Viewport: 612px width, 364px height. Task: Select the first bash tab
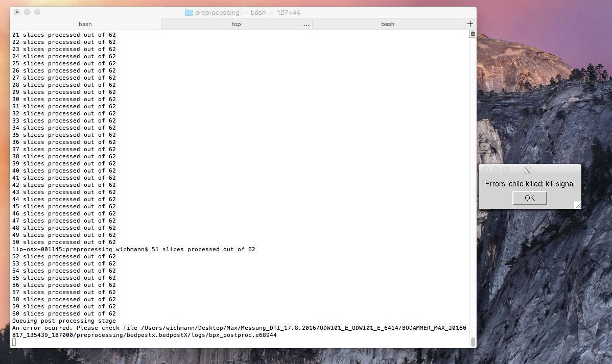(85, 24)
